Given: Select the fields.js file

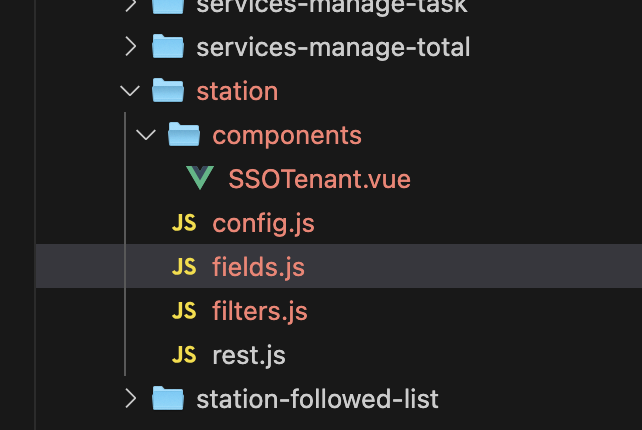Looking at the screenshot, I should click(258, 267).
